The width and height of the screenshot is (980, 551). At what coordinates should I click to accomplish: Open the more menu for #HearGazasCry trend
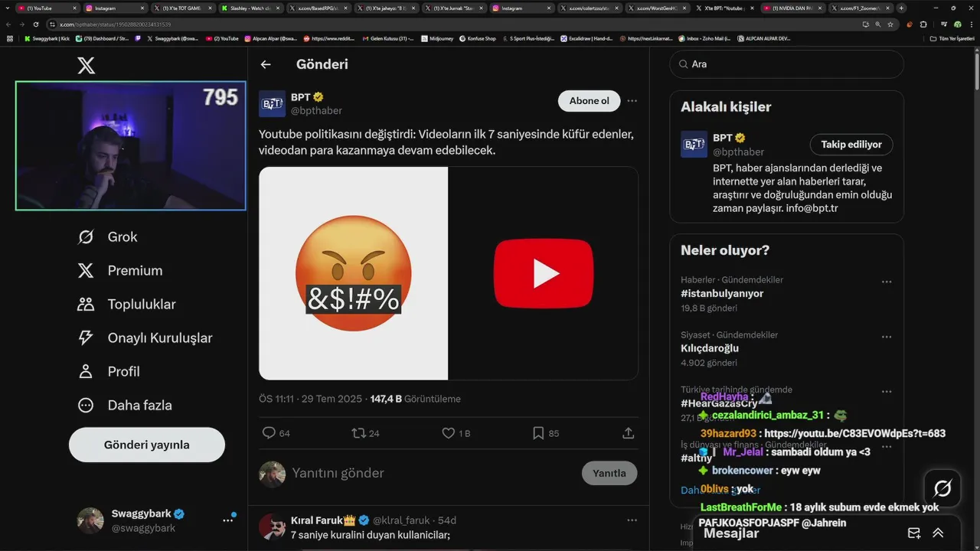[887, 392]
